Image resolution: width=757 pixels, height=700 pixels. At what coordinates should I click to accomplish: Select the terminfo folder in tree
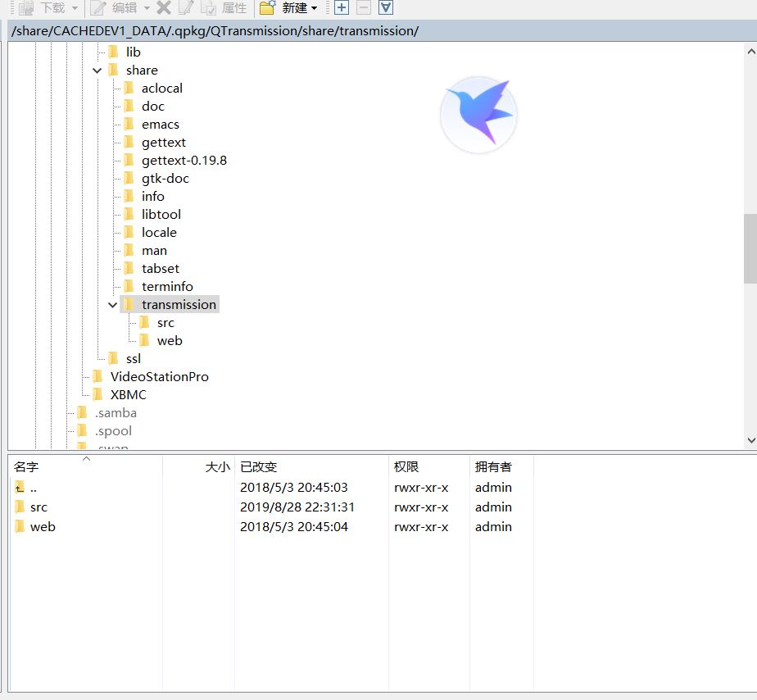(x=167, y=287)
